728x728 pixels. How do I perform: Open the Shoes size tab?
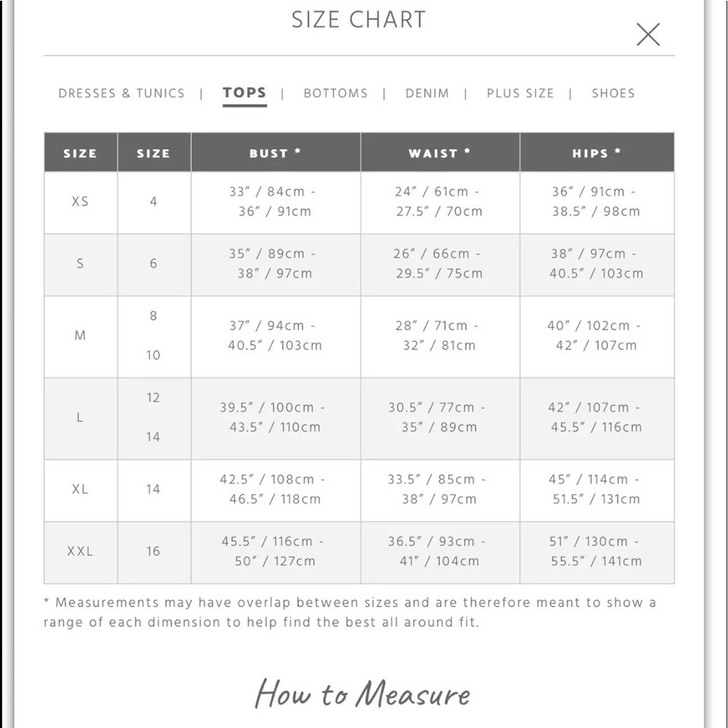(613, 93)
